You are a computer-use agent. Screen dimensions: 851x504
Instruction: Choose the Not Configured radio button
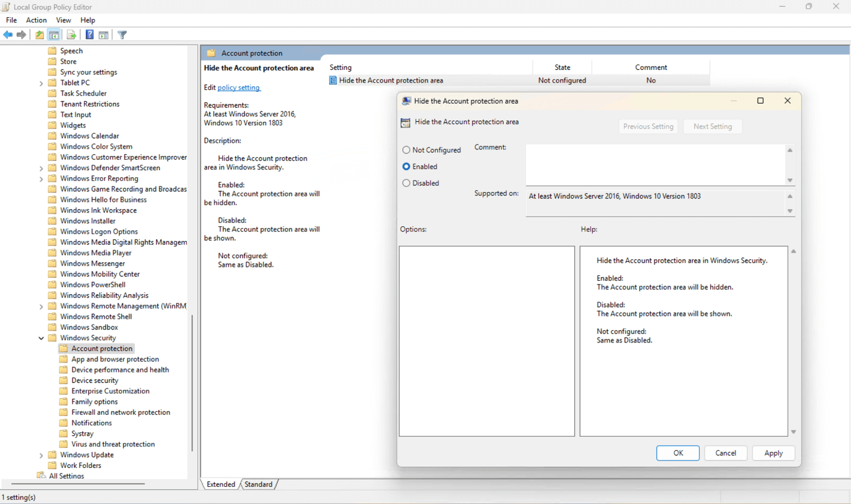point(407,150)
